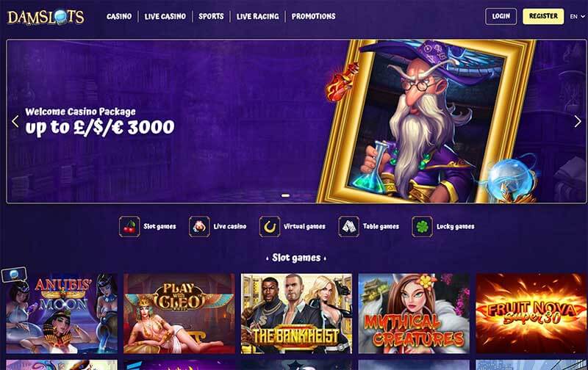Open the Promotions page
This screenshot has height=370, width=588.
pyautogui.click(x=314, y=16)
